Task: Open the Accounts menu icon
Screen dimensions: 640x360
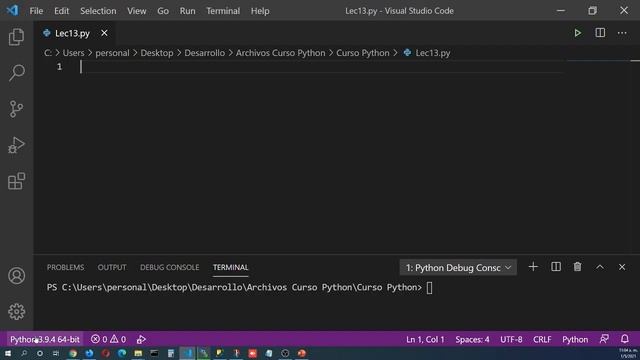Action: coord(16,276)
